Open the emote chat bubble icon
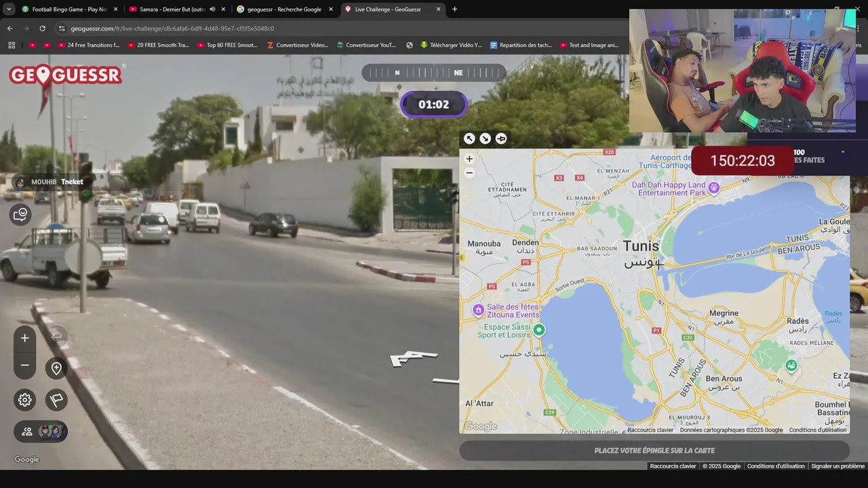This screenshot has height=488, width=868. point(20,215)
